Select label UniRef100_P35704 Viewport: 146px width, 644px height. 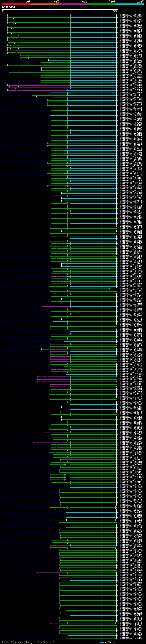(x=131, y=535)
